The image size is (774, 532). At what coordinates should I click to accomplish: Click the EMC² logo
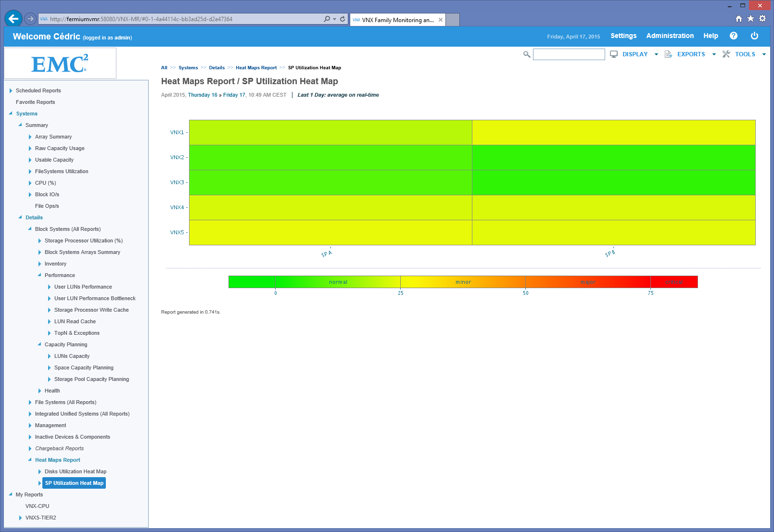click(x=60, y=63)
